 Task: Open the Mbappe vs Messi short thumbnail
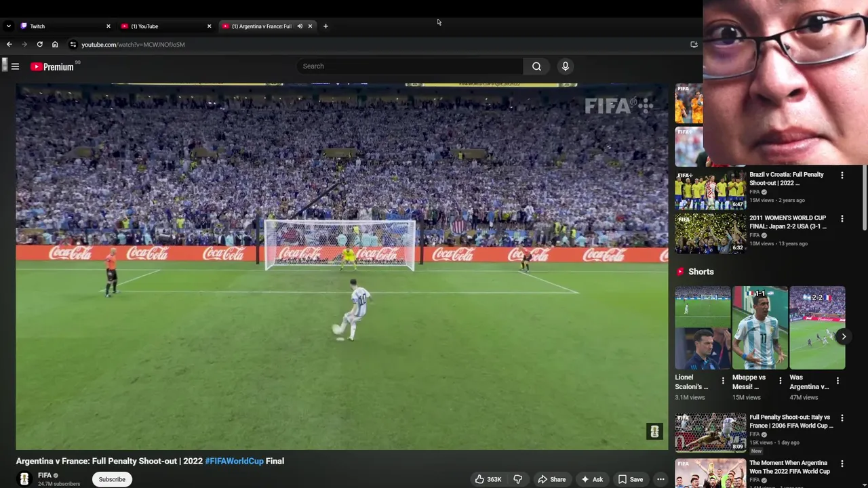coord(759,327)
